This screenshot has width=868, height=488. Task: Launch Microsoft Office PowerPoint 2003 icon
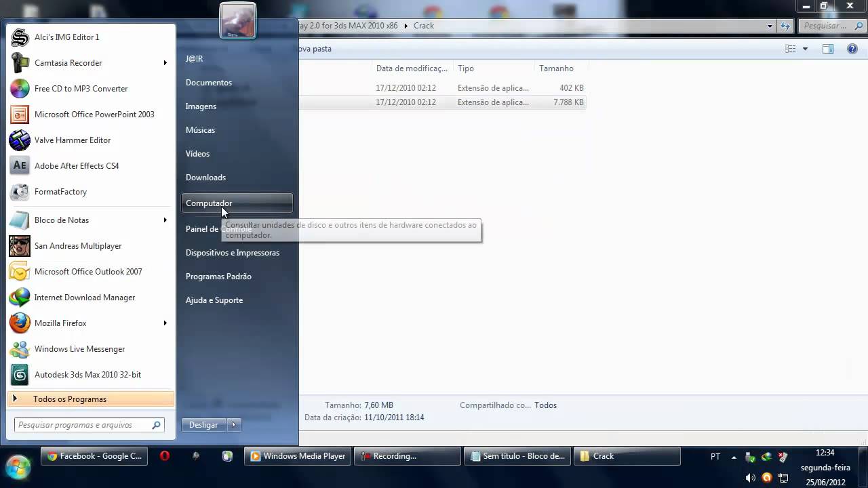coord(20,115)
